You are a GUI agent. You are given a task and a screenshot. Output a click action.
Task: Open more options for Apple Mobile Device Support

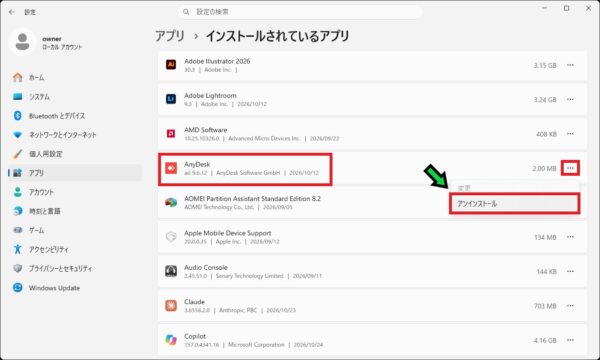coord(570,237)
